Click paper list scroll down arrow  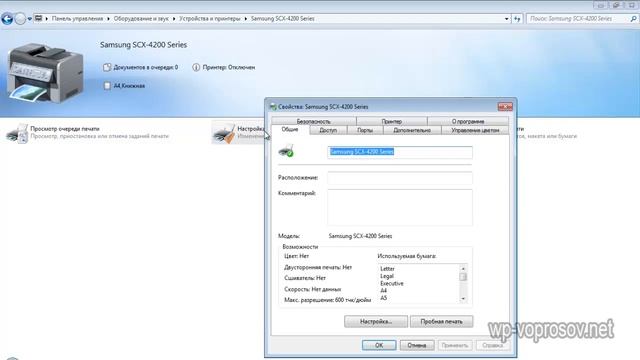(463, 299)
